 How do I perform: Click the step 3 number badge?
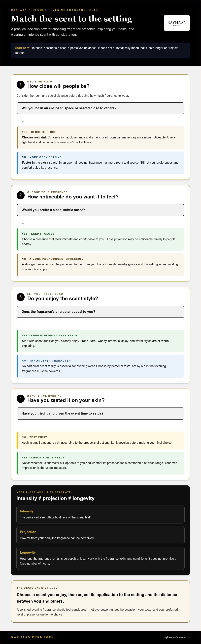(x=20, y=297)
